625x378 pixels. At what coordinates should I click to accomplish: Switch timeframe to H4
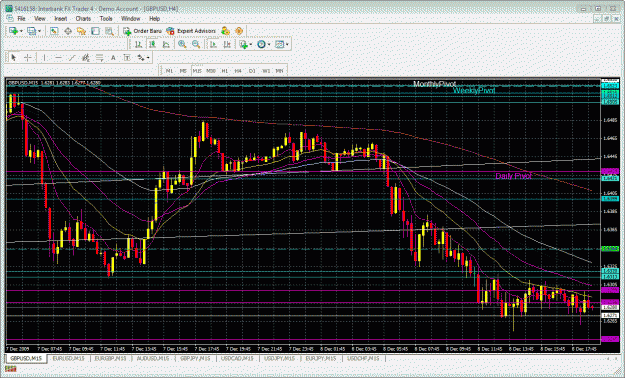click(238, 71)
